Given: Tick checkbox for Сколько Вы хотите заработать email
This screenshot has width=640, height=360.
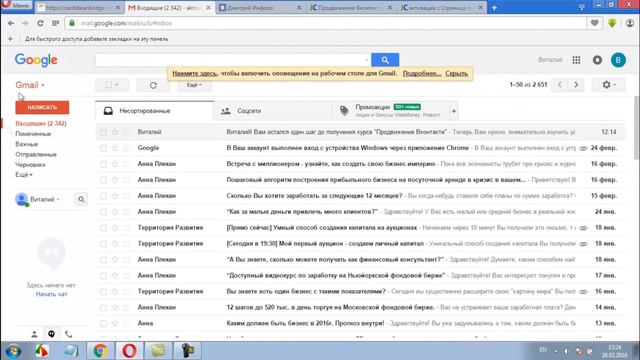Looking at the screenshot, I should 103,196.
